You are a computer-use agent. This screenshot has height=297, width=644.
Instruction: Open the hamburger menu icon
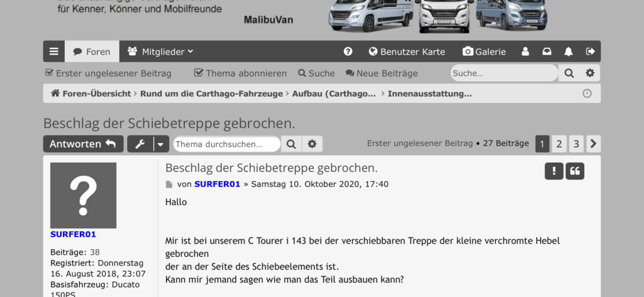click(54, 51)
